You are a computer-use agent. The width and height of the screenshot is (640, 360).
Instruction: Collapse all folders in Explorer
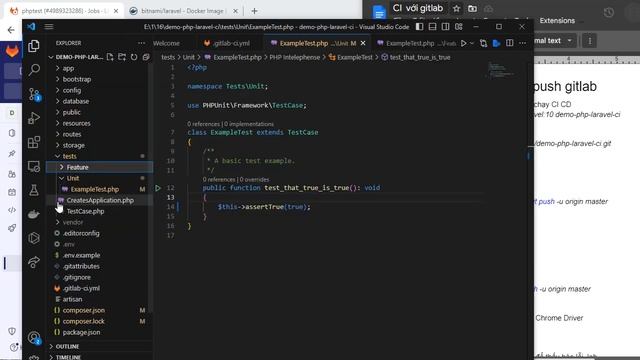(x=146, y=57)
